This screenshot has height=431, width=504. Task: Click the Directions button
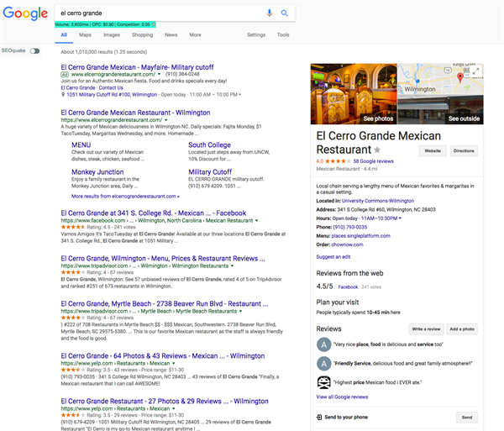[464, 150]
